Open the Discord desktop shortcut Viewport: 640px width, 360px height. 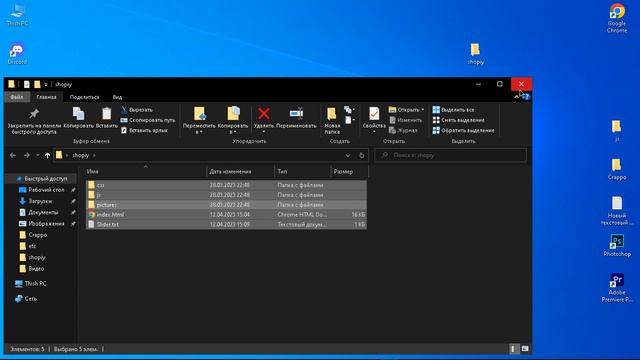click(x=17, y=54)
